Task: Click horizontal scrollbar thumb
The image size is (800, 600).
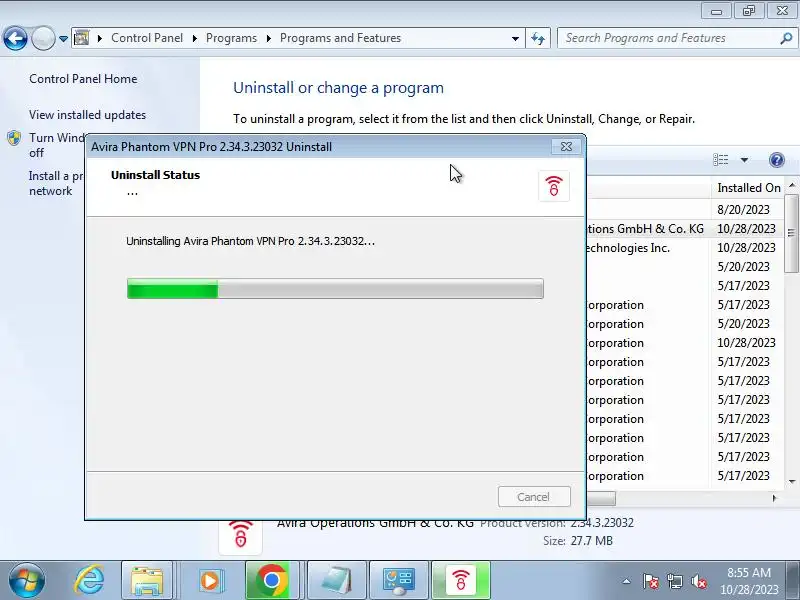Action: (x=602, y=498)
